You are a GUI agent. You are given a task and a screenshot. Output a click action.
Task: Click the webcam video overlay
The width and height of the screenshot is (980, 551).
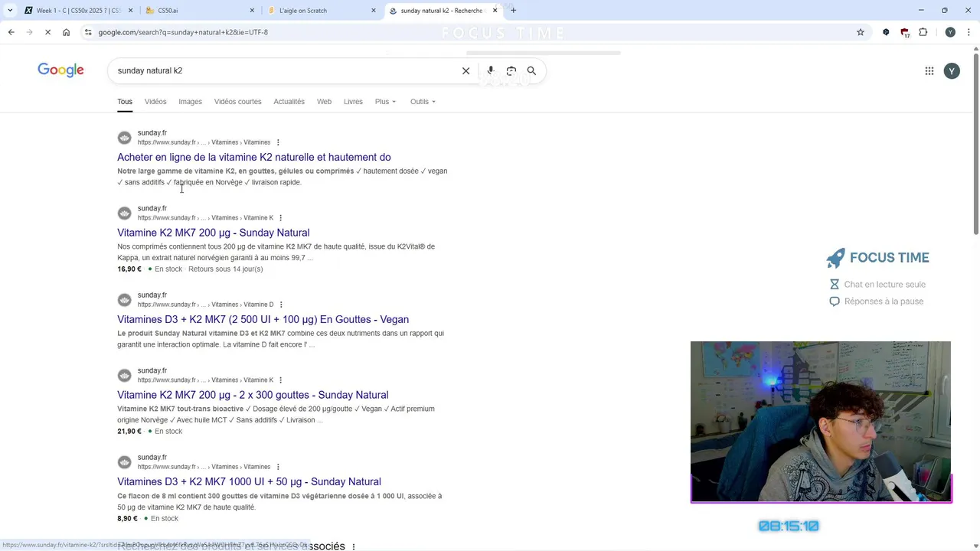click(821, 422)
